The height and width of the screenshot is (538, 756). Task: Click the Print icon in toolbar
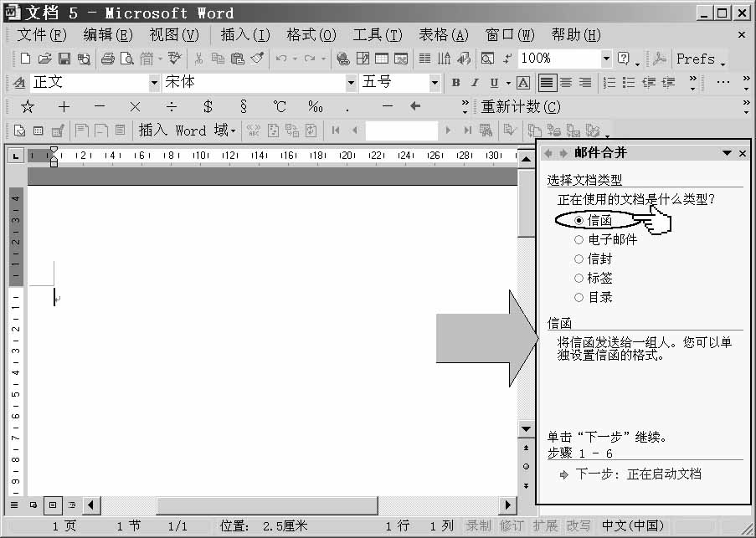107,59
